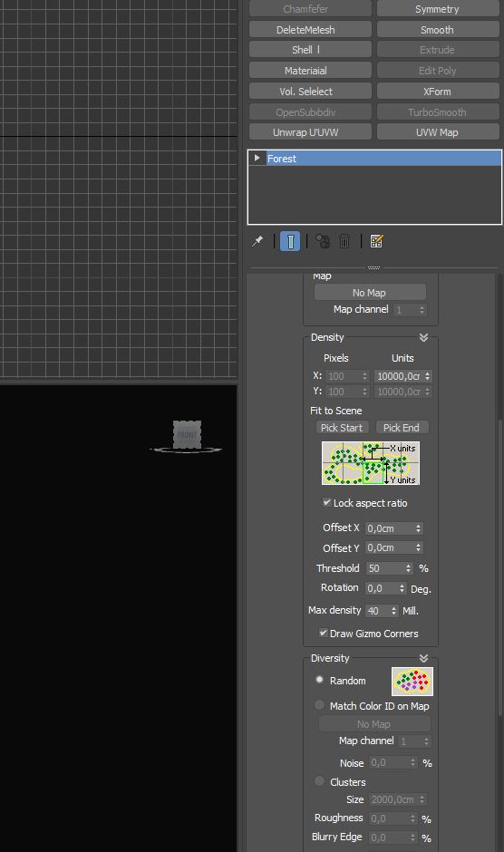Click Remove Modifier trash icon
Screen dimensions: 504x852
coord(344,241)
